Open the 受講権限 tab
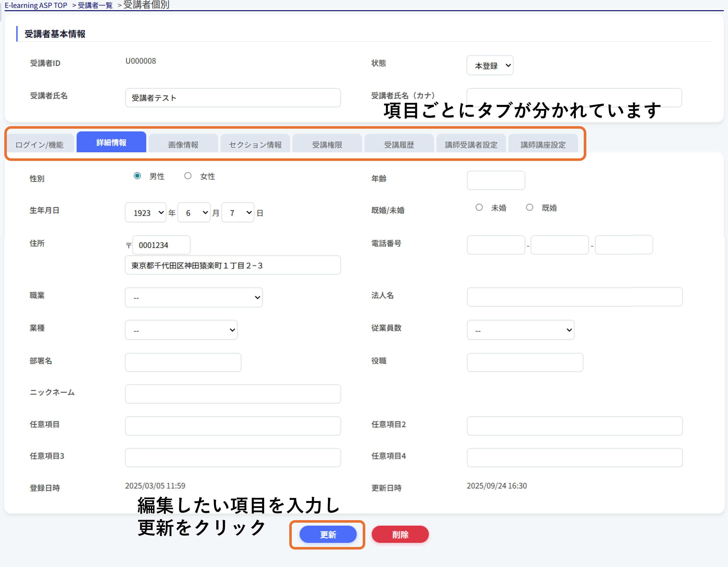Viewport: 728px width, 567px height. pos(327,144)
